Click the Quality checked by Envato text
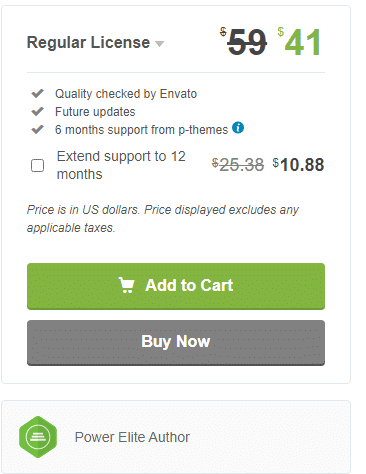The image size is (366, 474). [126, 94]
